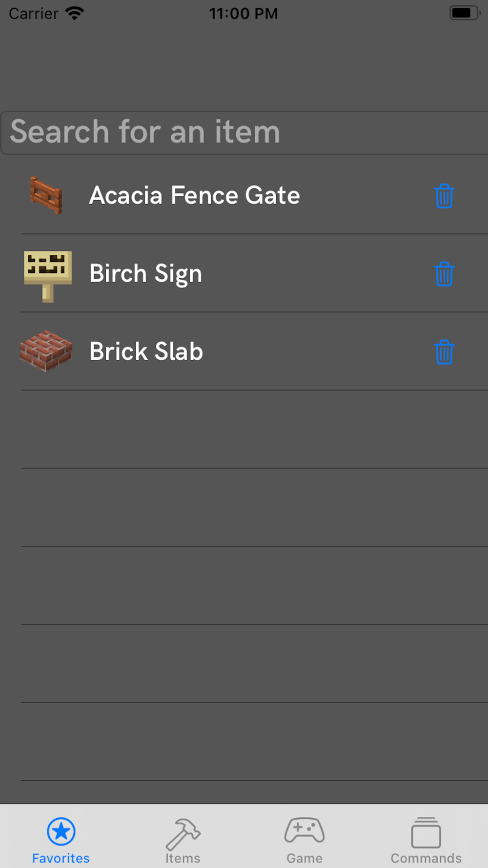This screenshot has height=868, width=488.
Task: Tap the Wi-Fi status icon
Action: pyautogui.click(x=75, y=13)
